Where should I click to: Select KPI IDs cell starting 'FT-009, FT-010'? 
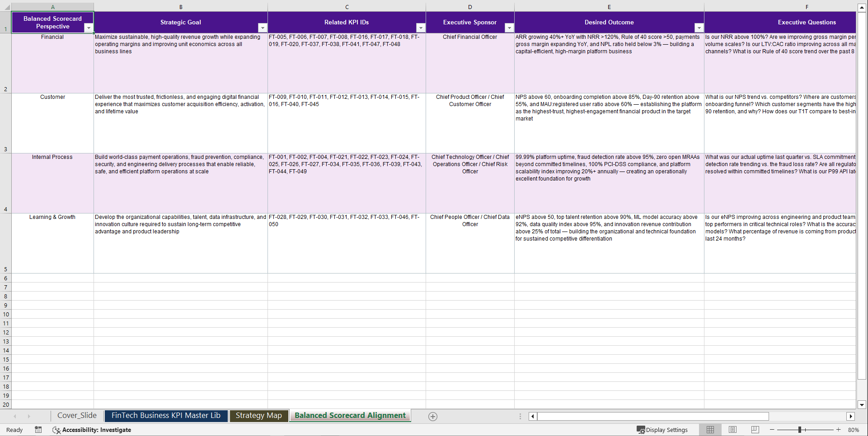(347, 123)
